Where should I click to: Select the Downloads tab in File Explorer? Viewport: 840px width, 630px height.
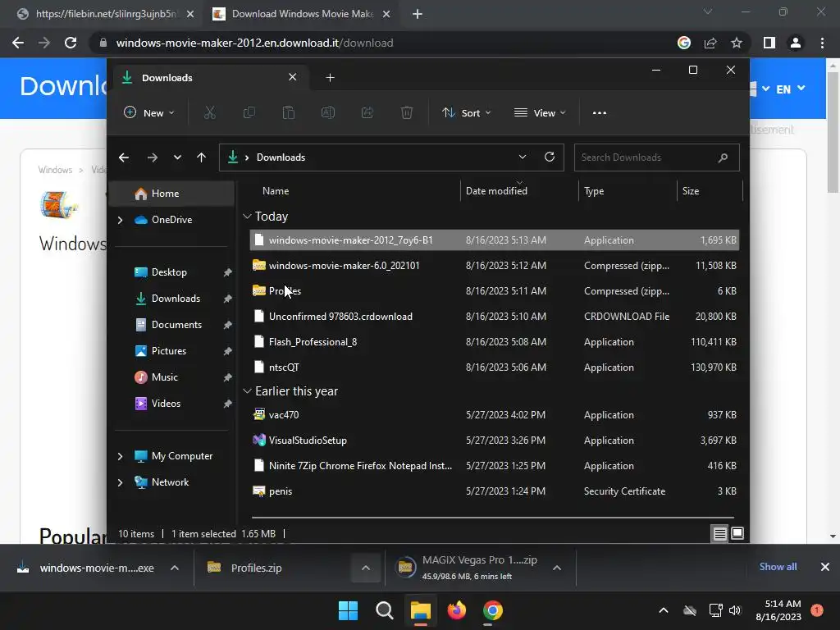(x=209, y=78)
